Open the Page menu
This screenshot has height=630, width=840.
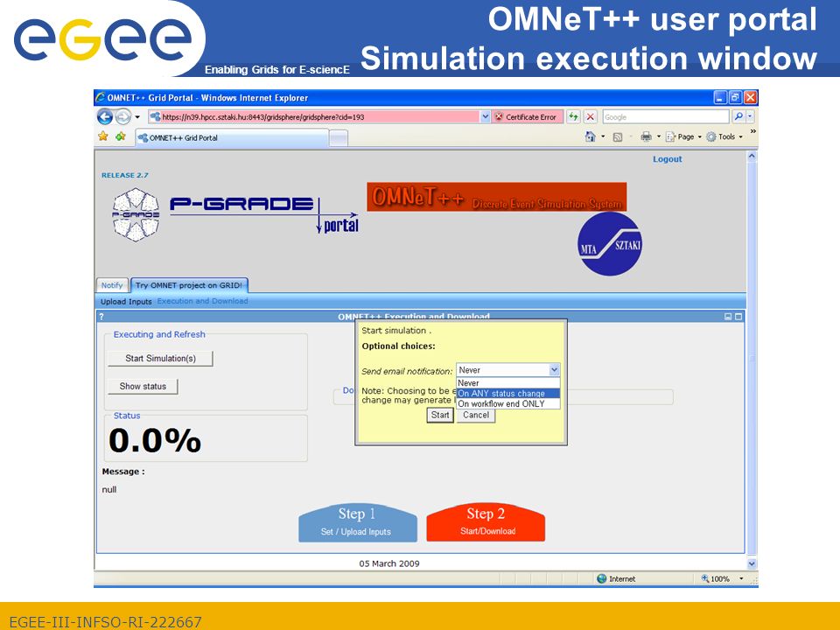(683, 136)
